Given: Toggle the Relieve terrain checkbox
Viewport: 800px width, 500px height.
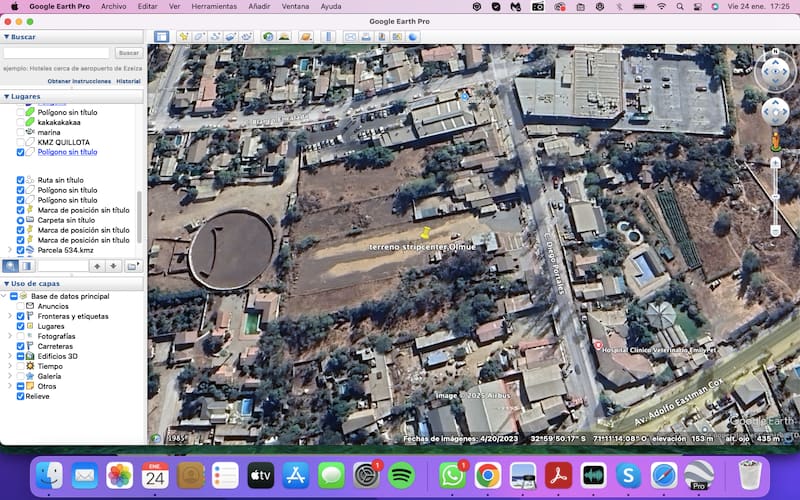Looking at the screenshot, I should click(20, 396).
